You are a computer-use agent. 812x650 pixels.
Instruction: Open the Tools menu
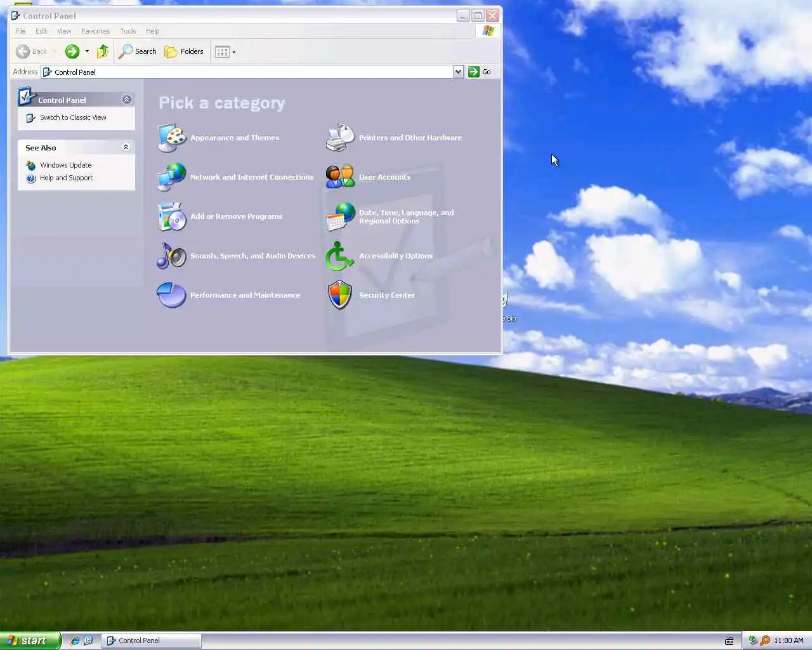click(128, 31)
